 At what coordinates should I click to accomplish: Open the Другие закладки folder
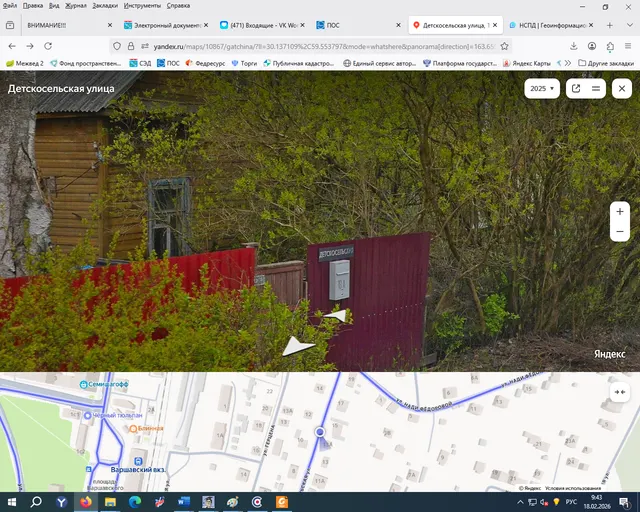tap(606, 63)
